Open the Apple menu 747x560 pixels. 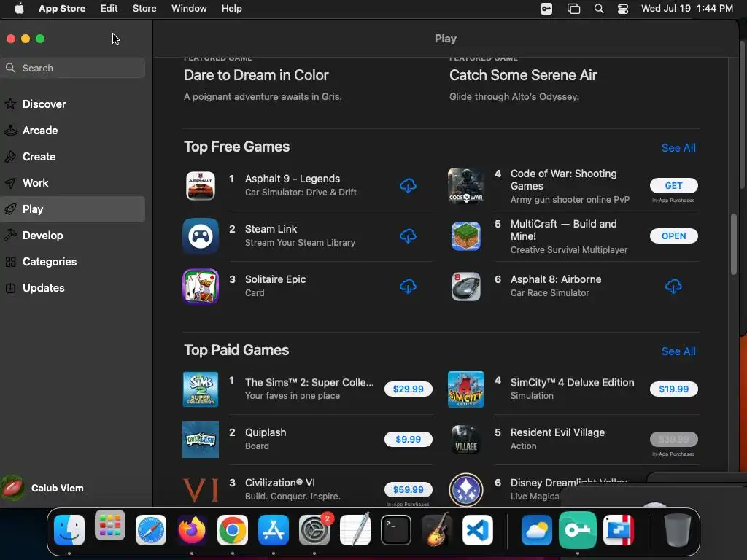click(19, 9)
